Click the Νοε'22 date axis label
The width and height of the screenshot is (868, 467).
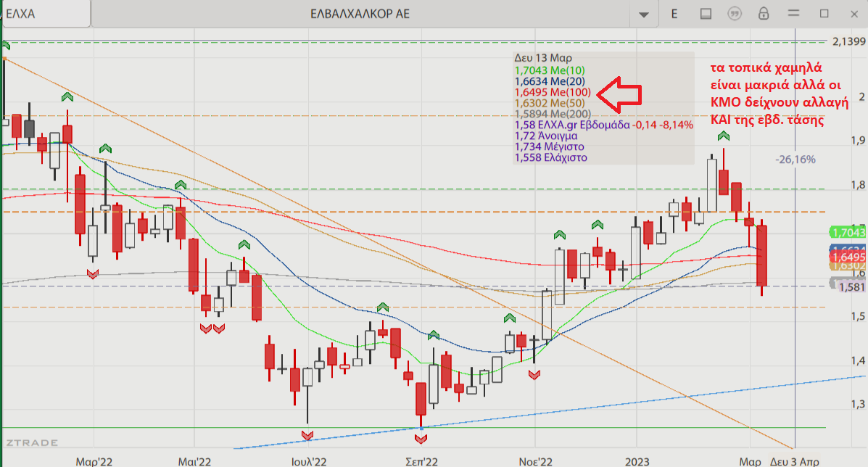coord(535,461)
